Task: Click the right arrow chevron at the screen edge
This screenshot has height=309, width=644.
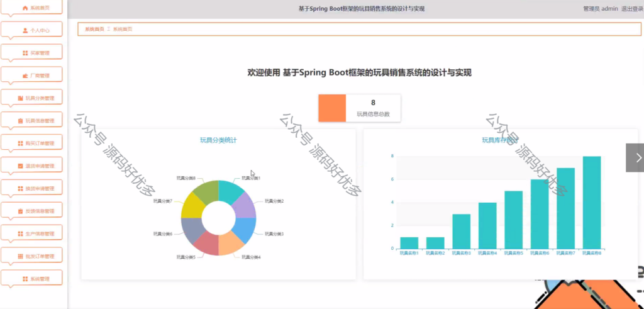Action: (639, 158)
